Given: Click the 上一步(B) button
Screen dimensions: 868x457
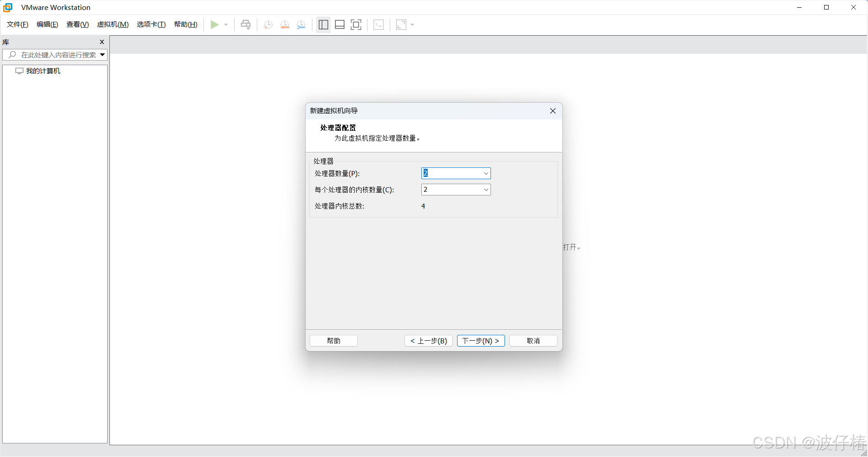Looking at the screenshot, I should pyautogui.click(x=428, y=341).
